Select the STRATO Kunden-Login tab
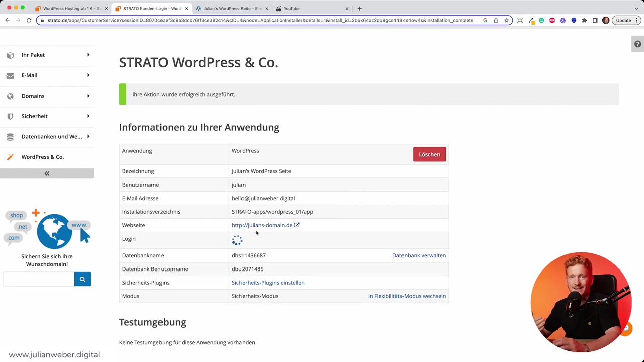Screen dimensions: 644x362 pyautogui.click(x=151, y=8)
